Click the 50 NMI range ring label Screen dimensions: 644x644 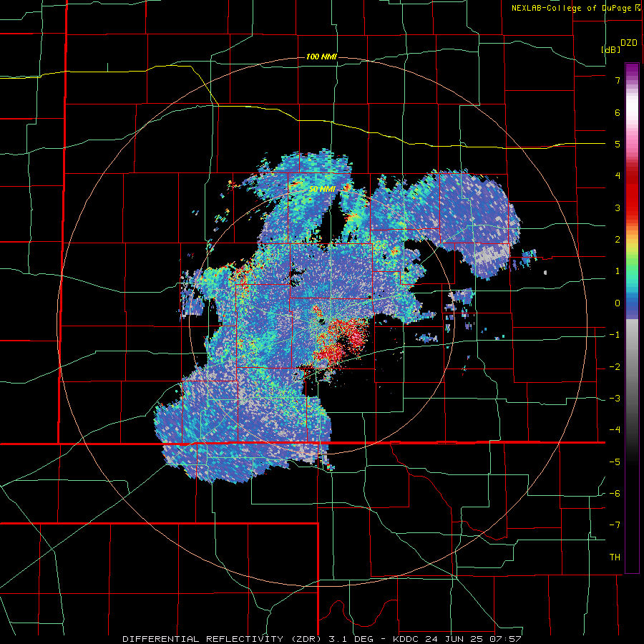pyautogui.click(x=322, y=189)
